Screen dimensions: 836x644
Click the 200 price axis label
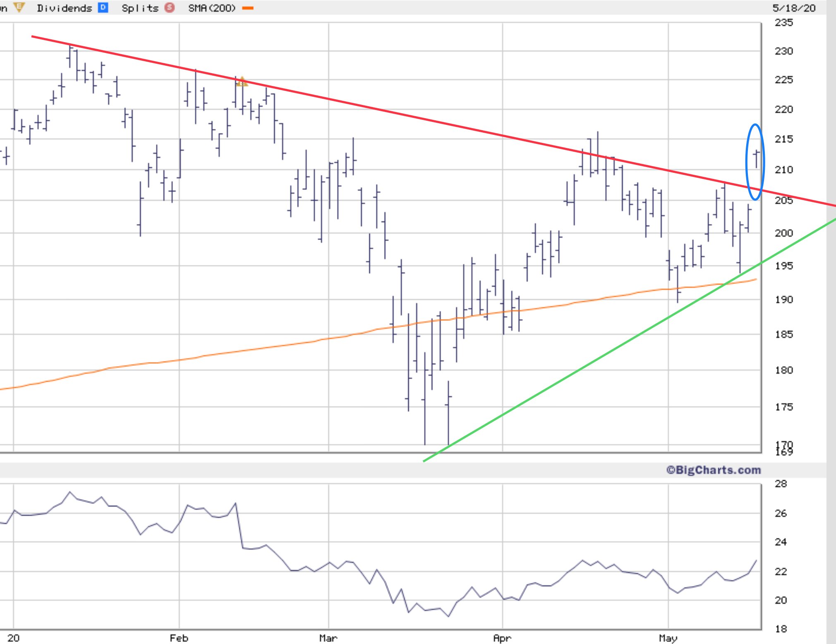783,233
